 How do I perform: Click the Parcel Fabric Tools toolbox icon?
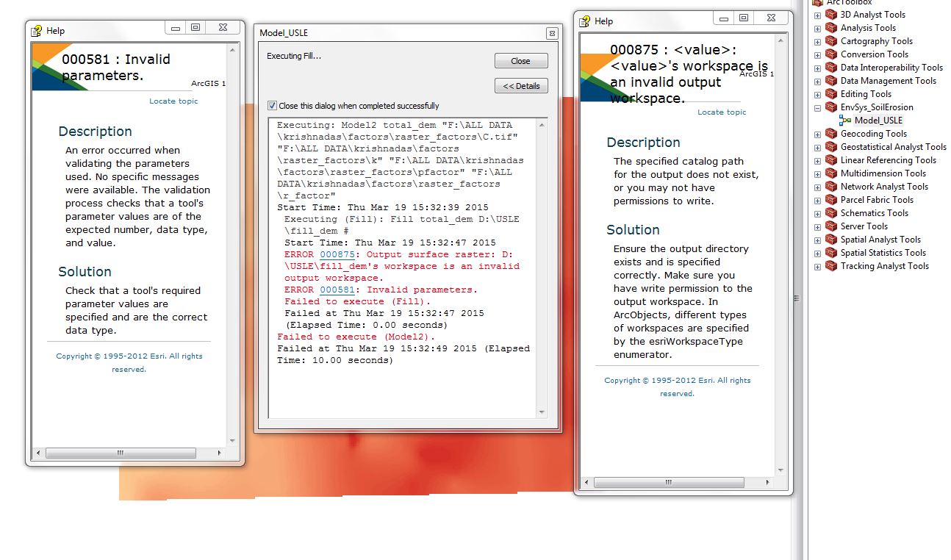point(831,200)
